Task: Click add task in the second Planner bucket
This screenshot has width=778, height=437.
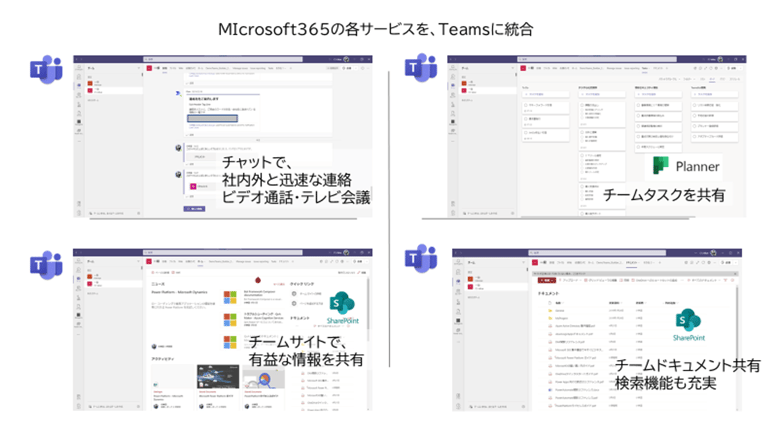Action: coord(602,94)
